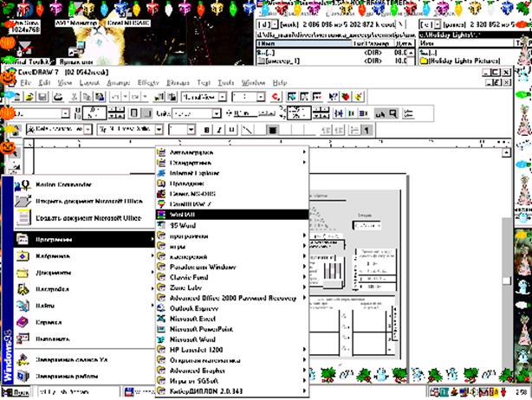Click the What's This help pointer icon
The width and height of the screenshot is (532, 400).
333,97
